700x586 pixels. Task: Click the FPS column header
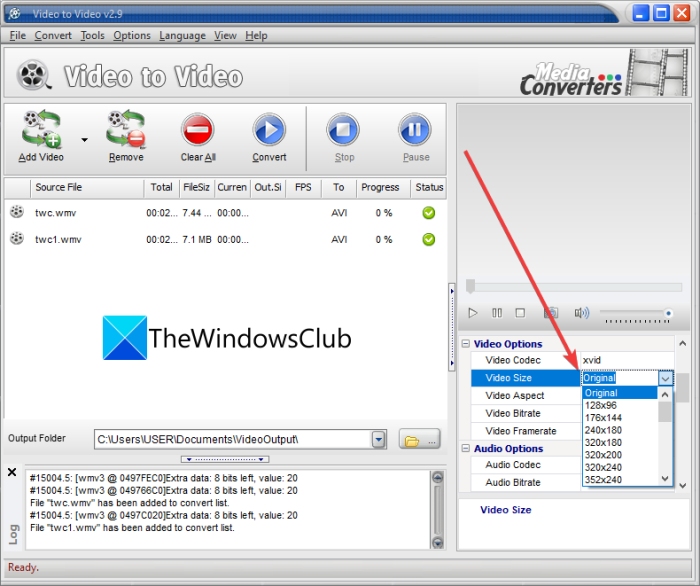(x=303, y=187)
